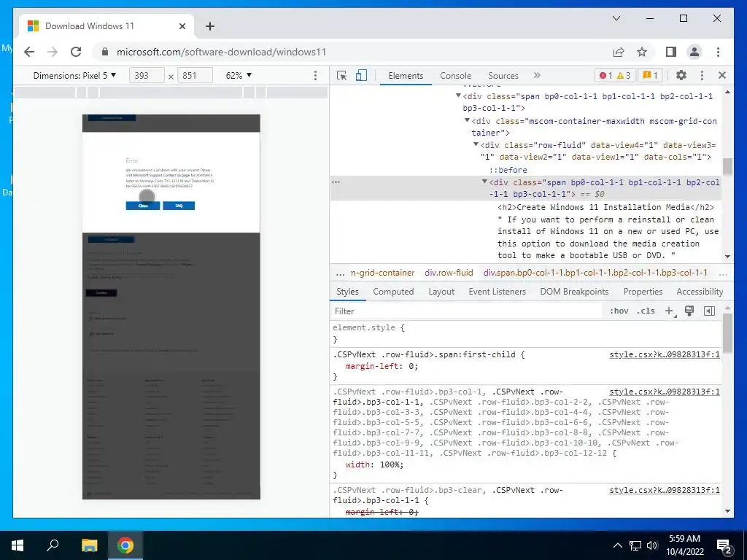
Task: Open the notification center icon
Action: (x=724, y=545)
